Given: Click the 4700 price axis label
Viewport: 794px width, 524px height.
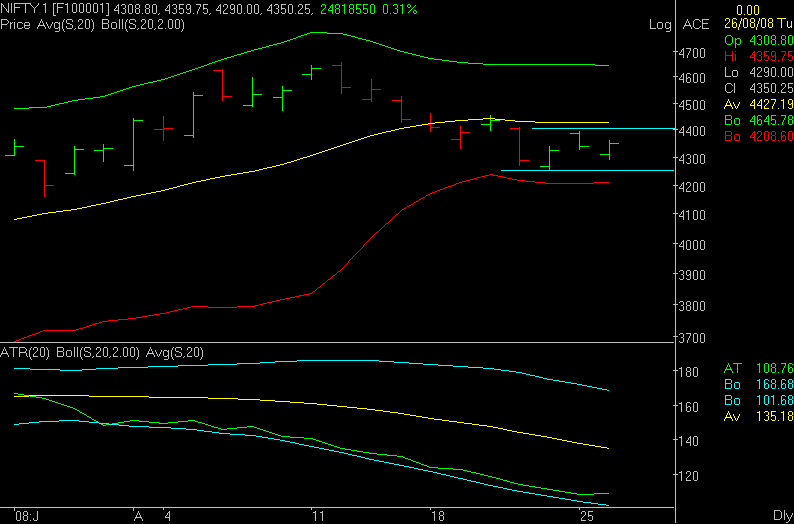Looking at the screenshot, I should (693, 53).
